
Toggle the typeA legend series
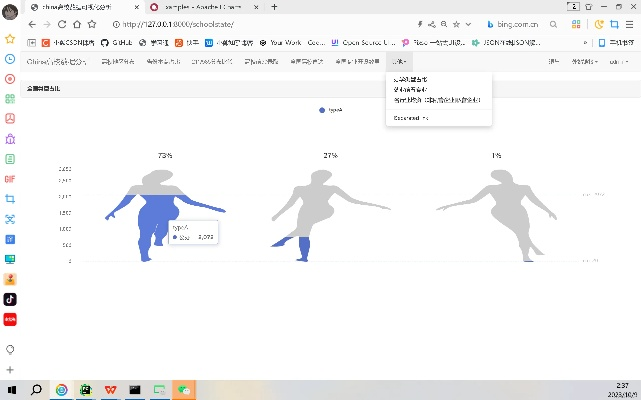coord(329,110)
